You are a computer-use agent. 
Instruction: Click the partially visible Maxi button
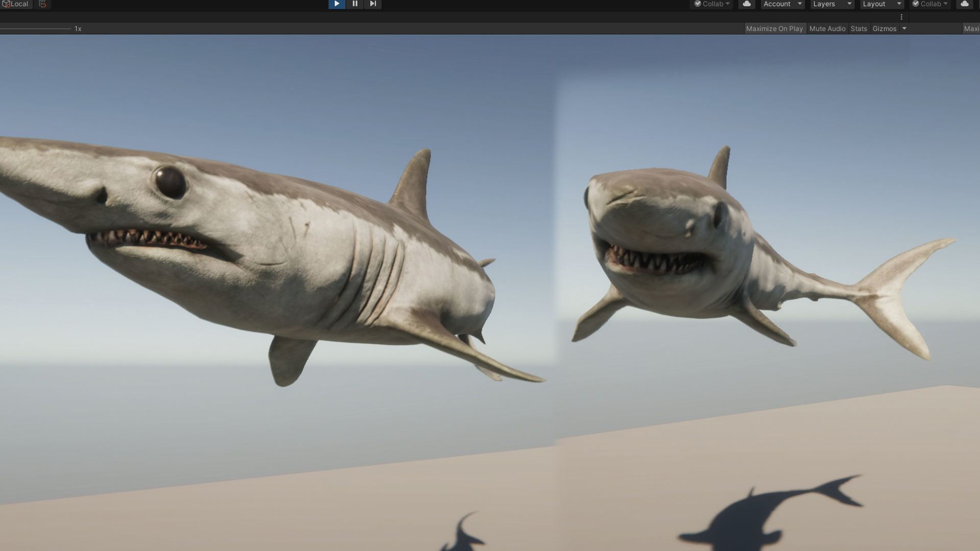[971, 29]
